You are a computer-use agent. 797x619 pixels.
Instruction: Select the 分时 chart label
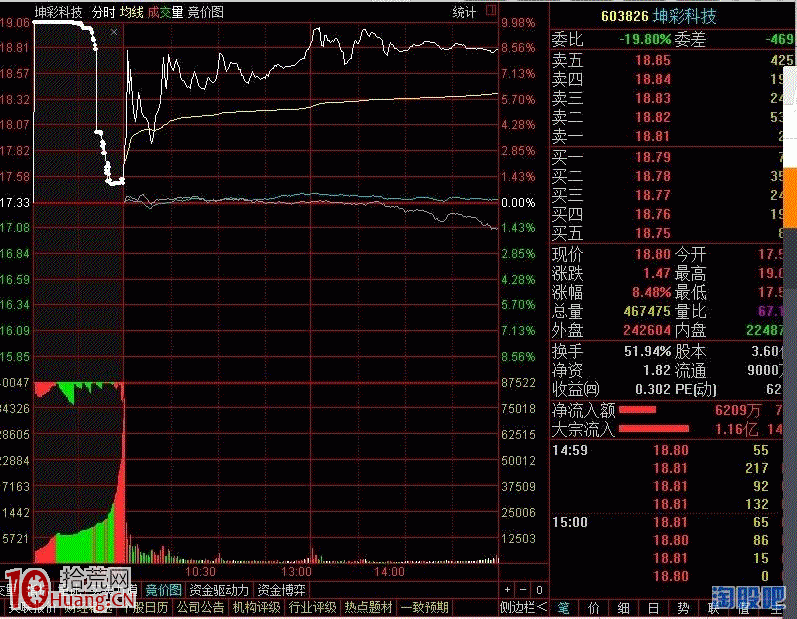[103, 12]
